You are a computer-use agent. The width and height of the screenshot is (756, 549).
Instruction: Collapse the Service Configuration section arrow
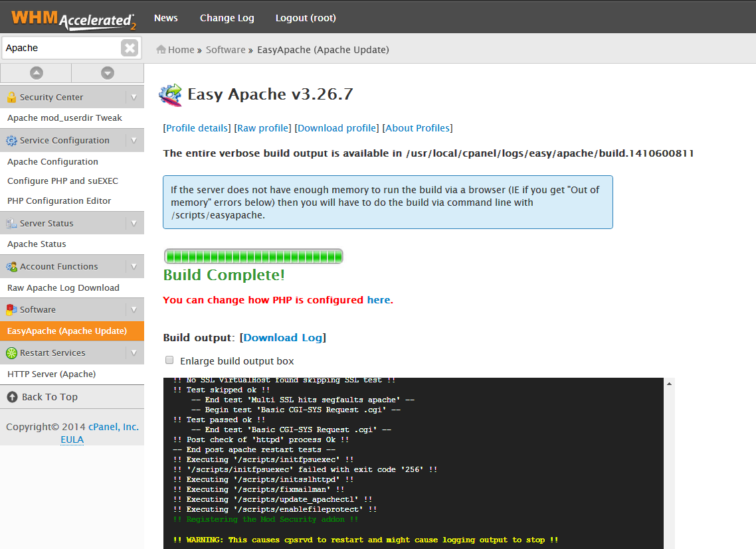(134, 141)
